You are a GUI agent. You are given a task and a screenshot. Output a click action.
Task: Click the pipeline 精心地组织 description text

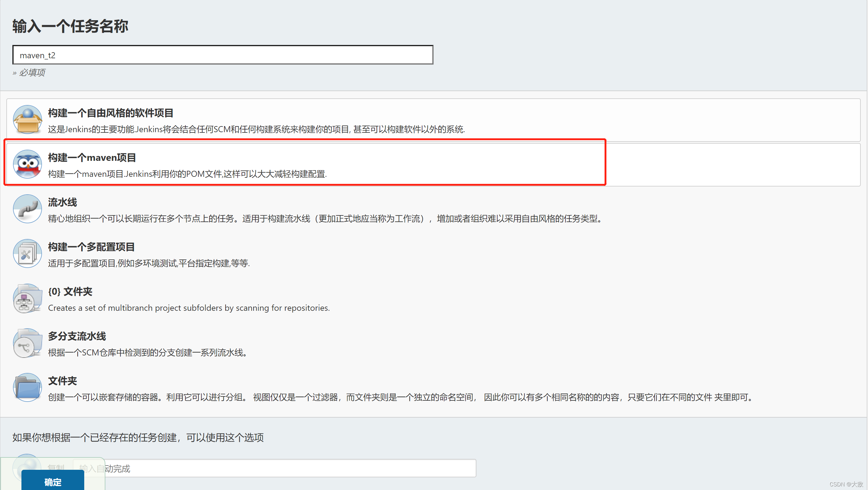pos(325,218)
